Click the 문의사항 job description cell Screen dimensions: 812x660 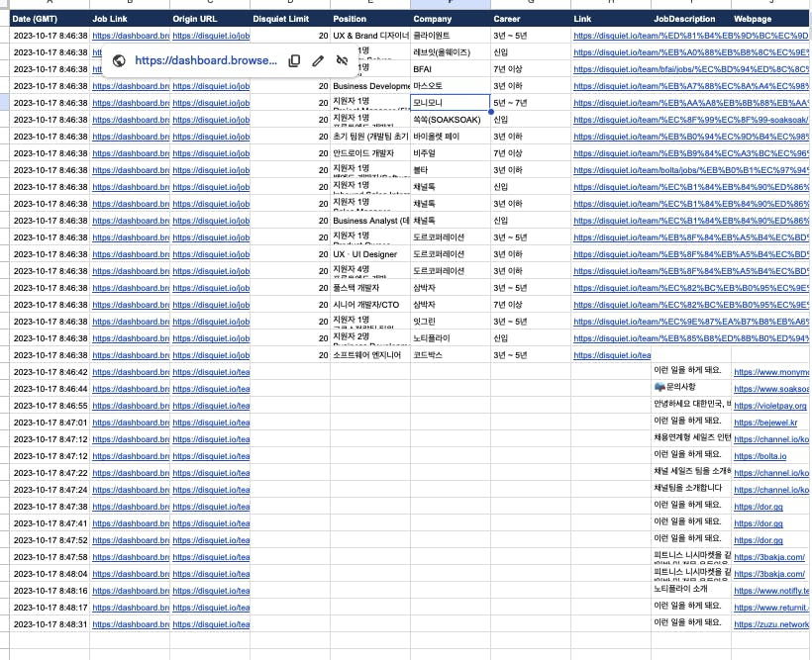tap(691, 389)
